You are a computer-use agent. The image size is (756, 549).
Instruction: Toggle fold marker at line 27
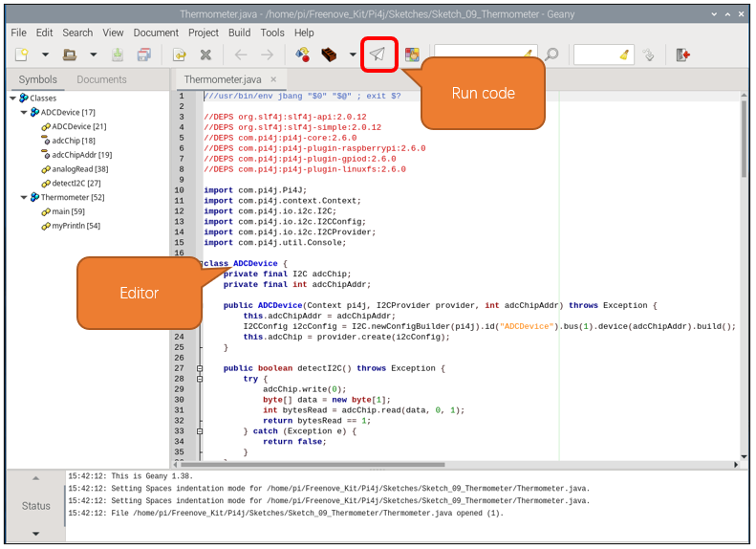[x=200, y=368]
